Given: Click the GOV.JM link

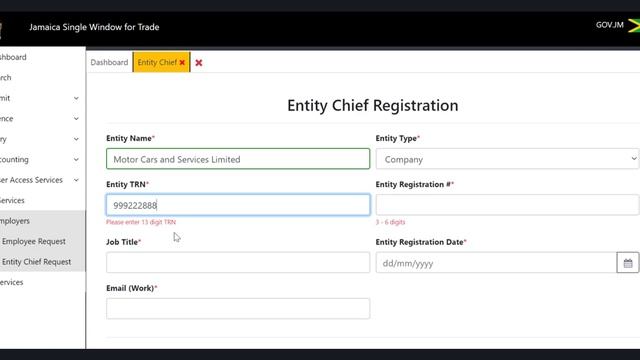Looking at the screenshot, I should tap(609, 25).
